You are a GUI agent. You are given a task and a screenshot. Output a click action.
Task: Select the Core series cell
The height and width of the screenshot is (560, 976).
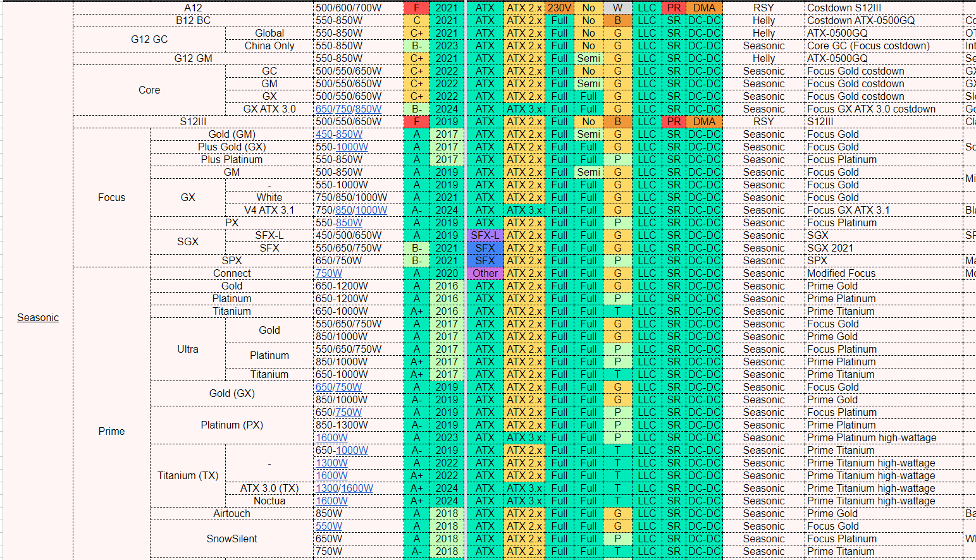pyautogui.click(x=149, y=90)
